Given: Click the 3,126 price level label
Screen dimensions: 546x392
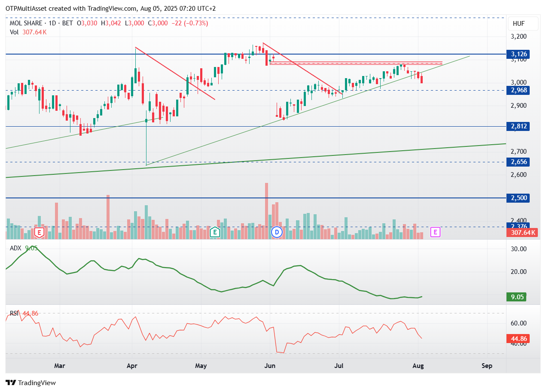Looking at the screenshot, I should point(519,54).
